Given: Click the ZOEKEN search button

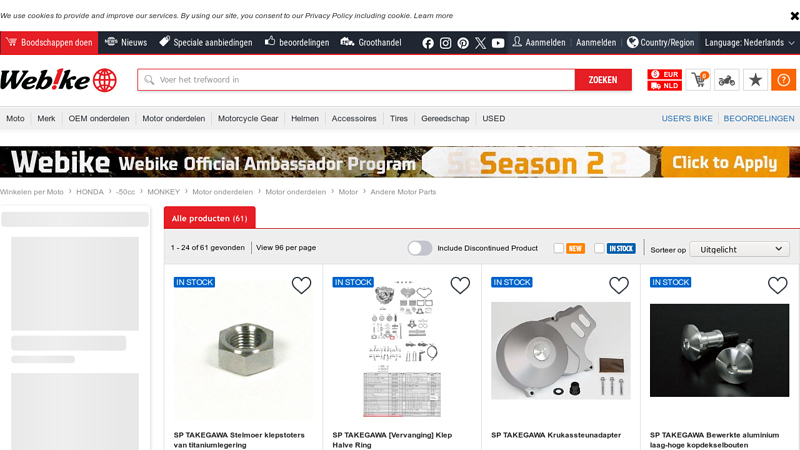Looking at the screenshot, I should click(x=603, y=80).
